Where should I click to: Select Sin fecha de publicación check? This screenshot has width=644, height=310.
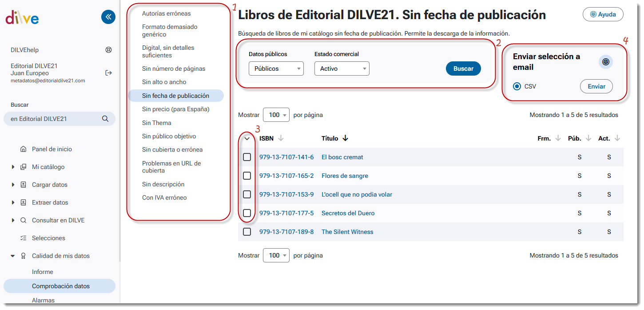click(176, 96)
